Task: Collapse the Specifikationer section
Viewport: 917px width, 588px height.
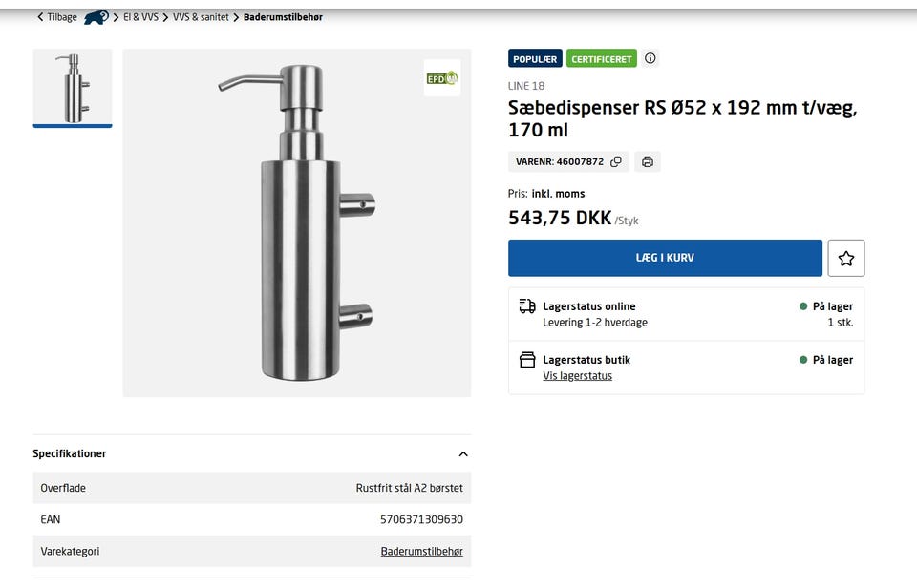Action: tap(463, 454)
